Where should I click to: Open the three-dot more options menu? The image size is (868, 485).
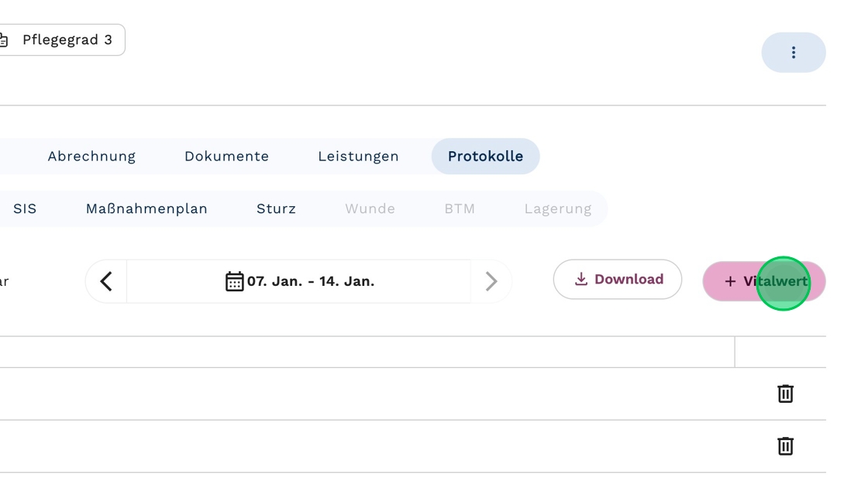click(x=794, y=53)
